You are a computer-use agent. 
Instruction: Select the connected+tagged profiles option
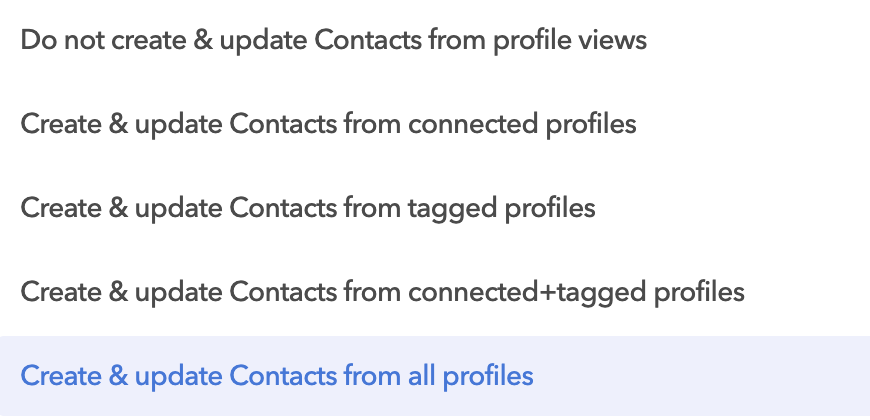click(435, 293)
